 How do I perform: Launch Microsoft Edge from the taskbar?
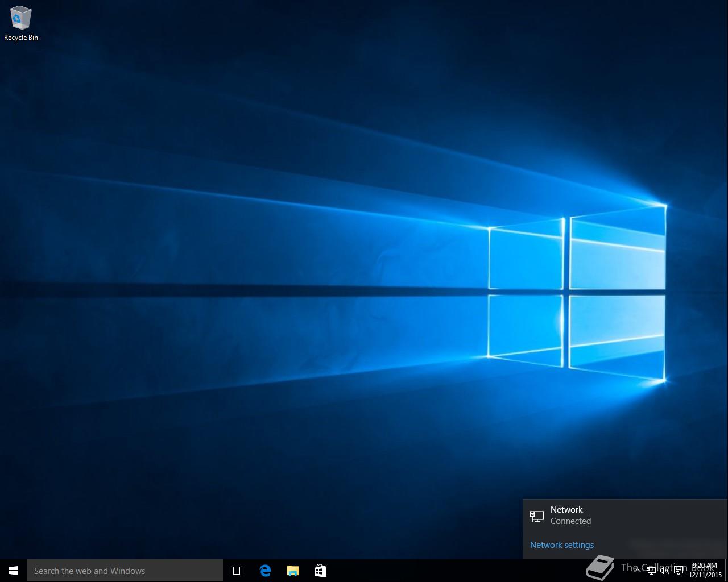click(265, 571)
